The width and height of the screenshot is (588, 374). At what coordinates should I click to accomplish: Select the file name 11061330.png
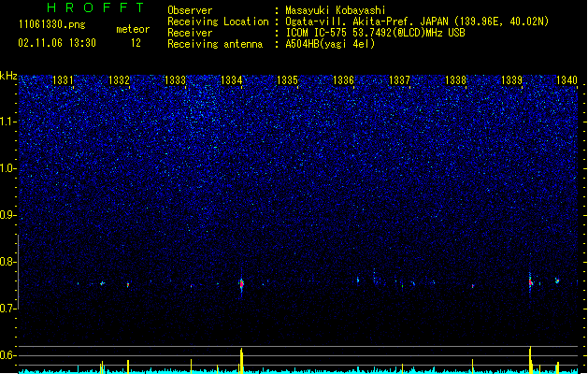pyautogui.click(x=52, y=24)
